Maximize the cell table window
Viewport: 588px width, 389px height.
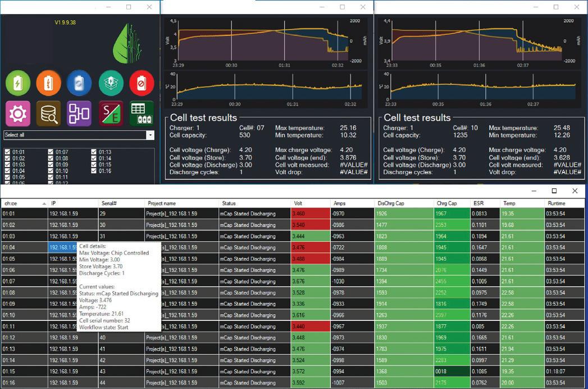click(x=554, y=191)
